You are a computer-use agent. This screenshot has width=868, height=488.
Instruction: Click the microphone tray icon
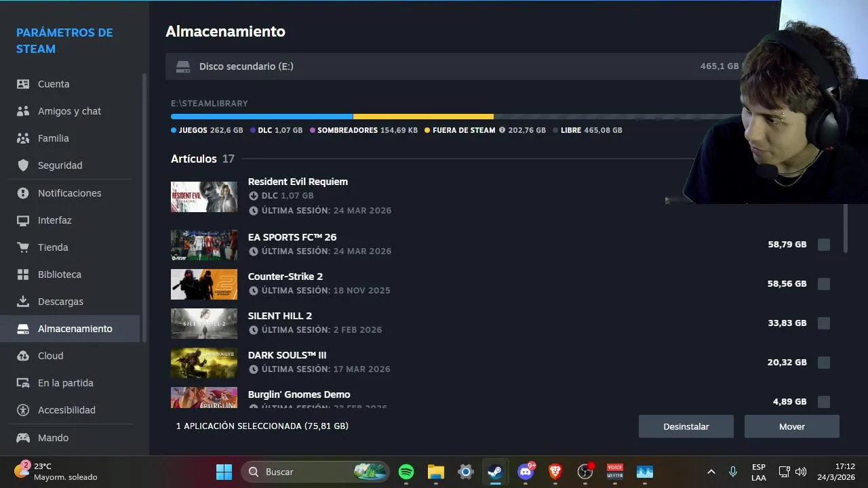tap(733, 472)
